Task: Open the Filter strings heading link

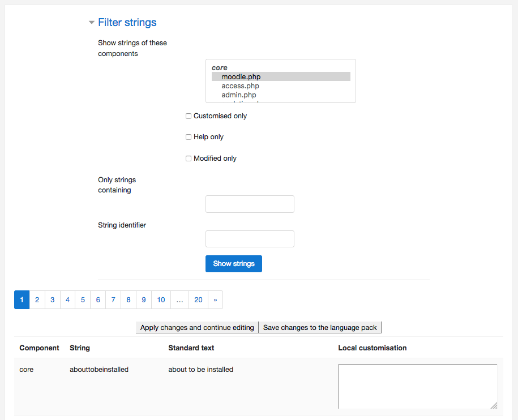Action: coord(127,23)
